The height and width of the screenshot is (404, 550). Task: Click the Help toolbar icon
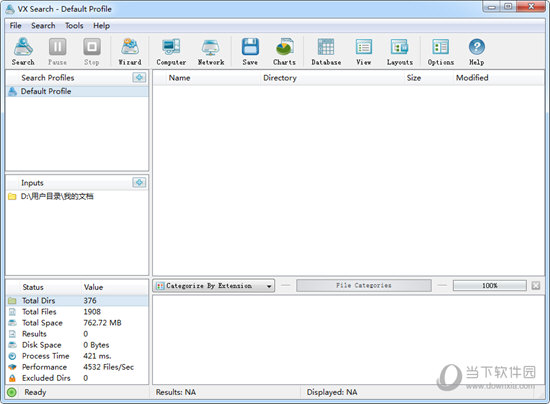(477, 52)
